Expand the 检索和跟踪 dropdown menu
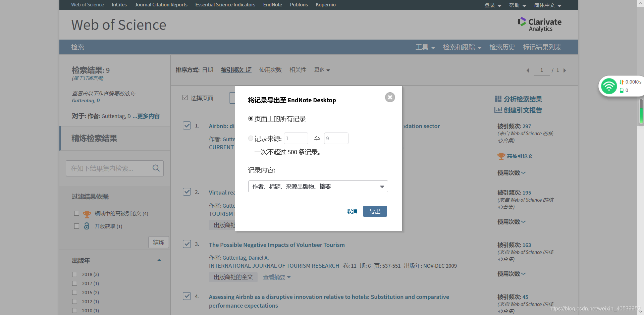The height and width of the screenshot is (315, 644). pos(462,47)
